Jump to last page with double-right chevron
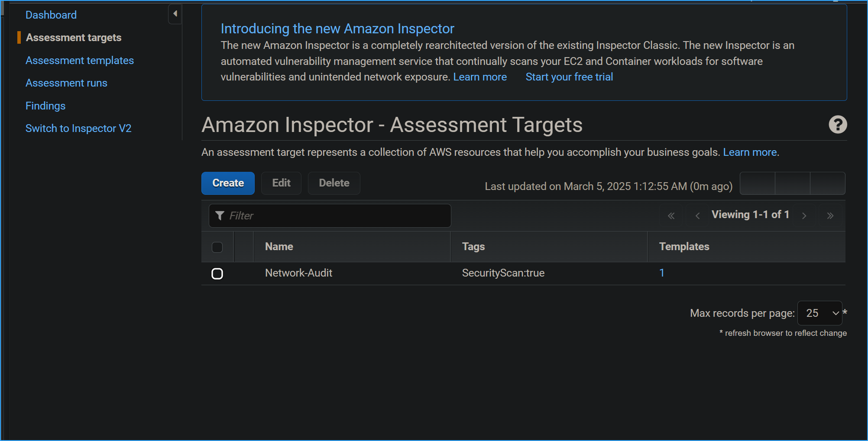 tap(831, 216)
